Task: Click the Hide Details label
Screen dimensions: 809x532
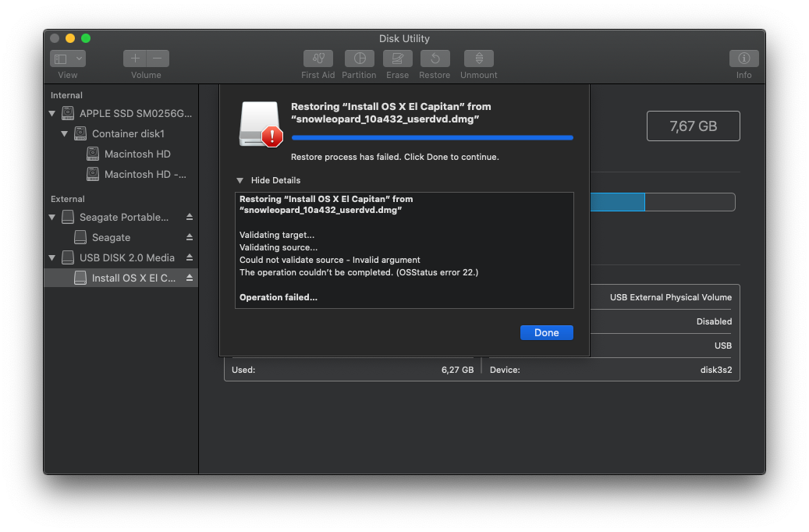Action: [x=275, y=181]
